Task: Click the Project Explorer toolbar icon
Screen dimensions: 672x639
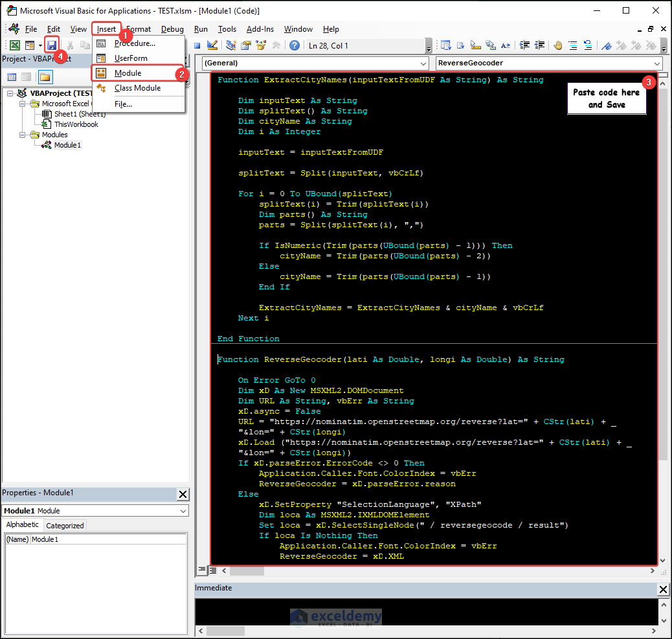Action: click(231, 45)
